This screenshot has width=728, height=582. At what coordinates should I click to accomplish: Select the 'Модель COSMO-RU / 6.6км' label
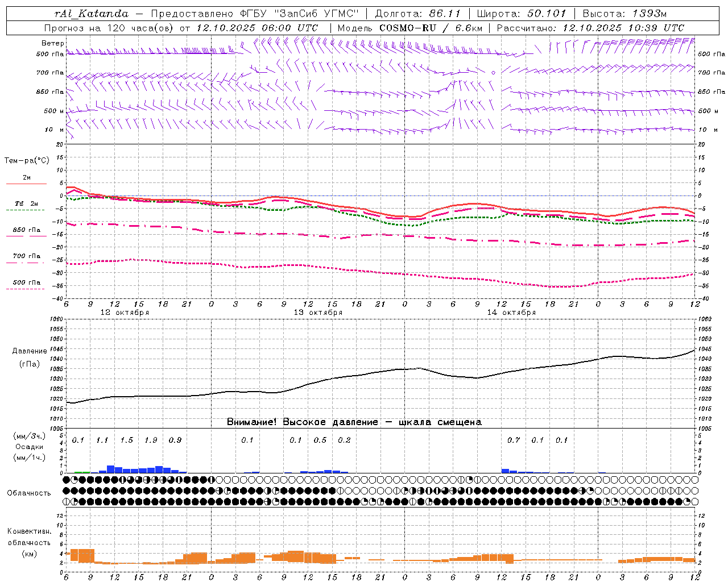coord(409,28)
